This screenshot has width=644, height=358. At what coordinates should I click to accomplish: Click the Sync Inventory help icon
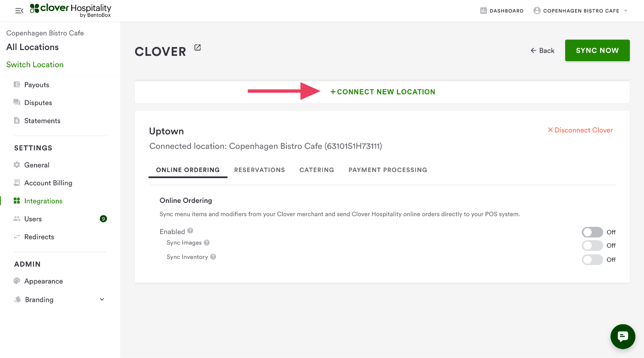[213, 257]
